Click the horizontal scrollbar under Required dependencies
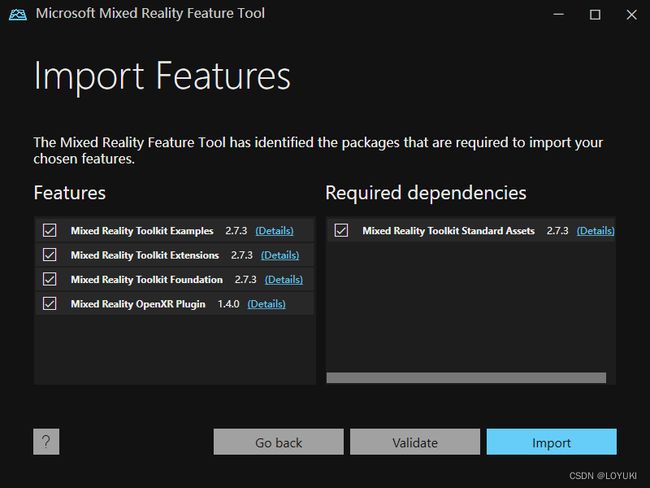 466,377
